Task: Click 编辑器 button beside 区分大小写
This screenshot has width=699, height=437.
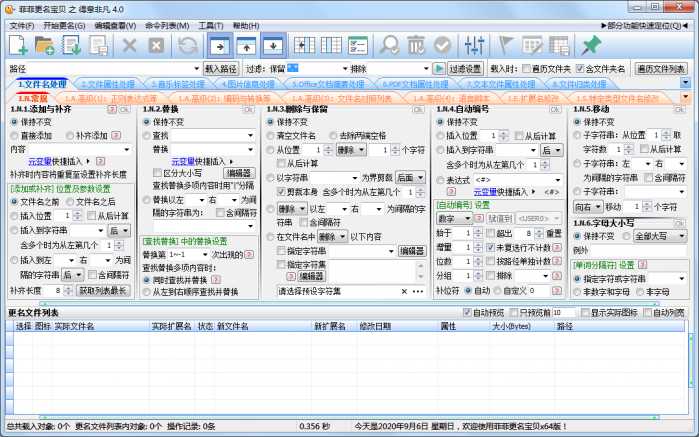Action: pyautogui.click(x=239, y=173)
